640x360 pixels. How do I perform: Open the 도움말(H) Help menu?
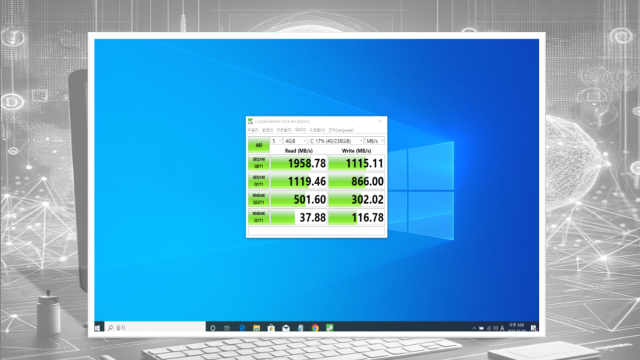[x=317, y=130]
